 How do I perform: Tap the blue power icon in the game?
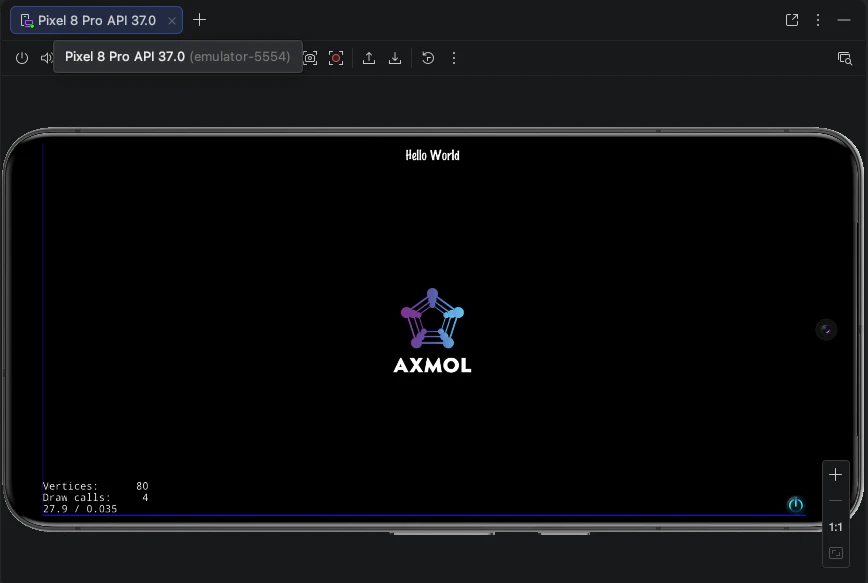(x=795, y=504)
